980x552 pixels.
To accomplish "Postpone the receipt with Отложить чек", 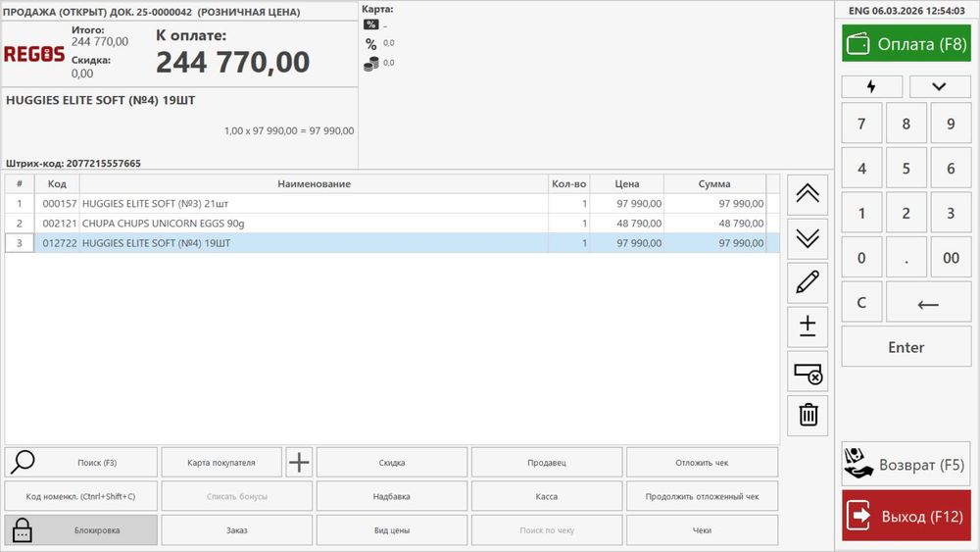I will coord(702,463).
